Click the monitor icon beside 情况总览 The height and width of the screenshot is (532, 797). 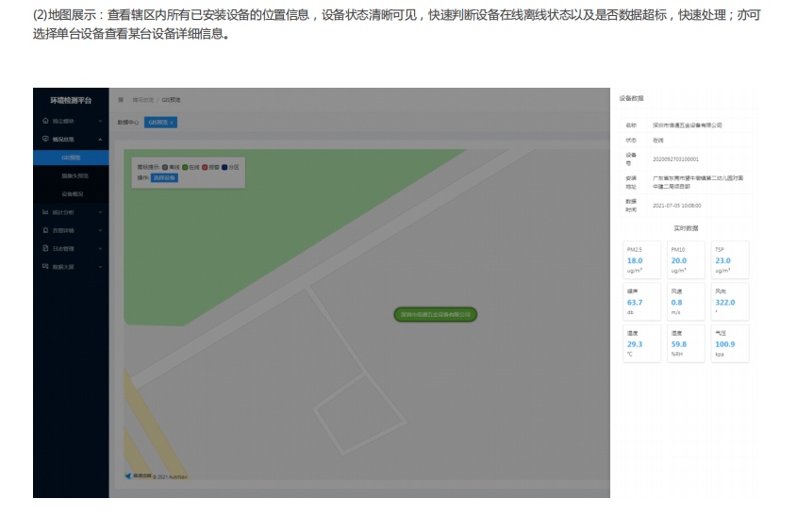tap(45, 140)
